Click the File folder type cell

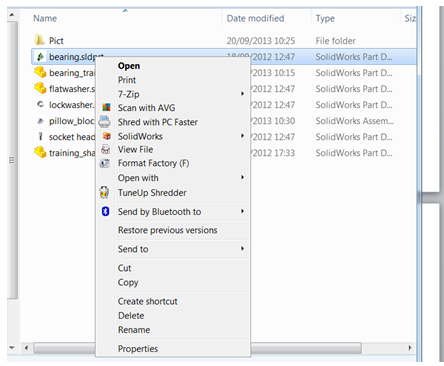(x=335, y=41)
